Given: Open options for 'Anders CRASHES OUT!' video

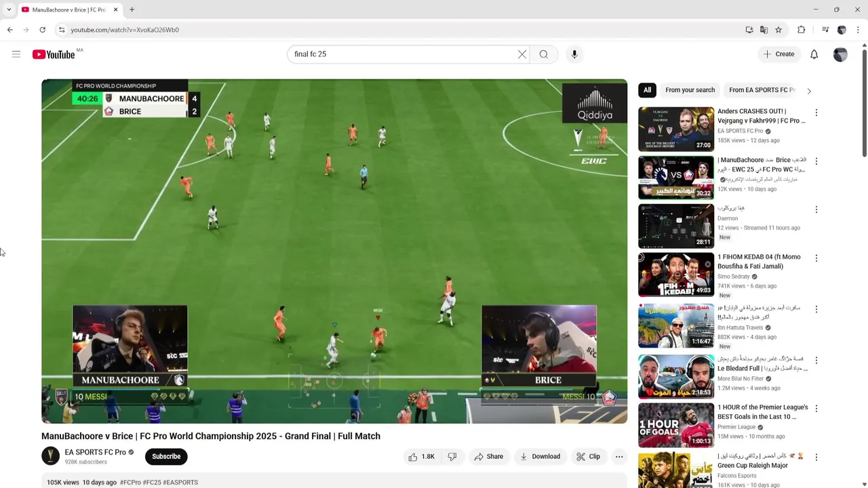Looking at the screenshot, I should coord(816,113).
